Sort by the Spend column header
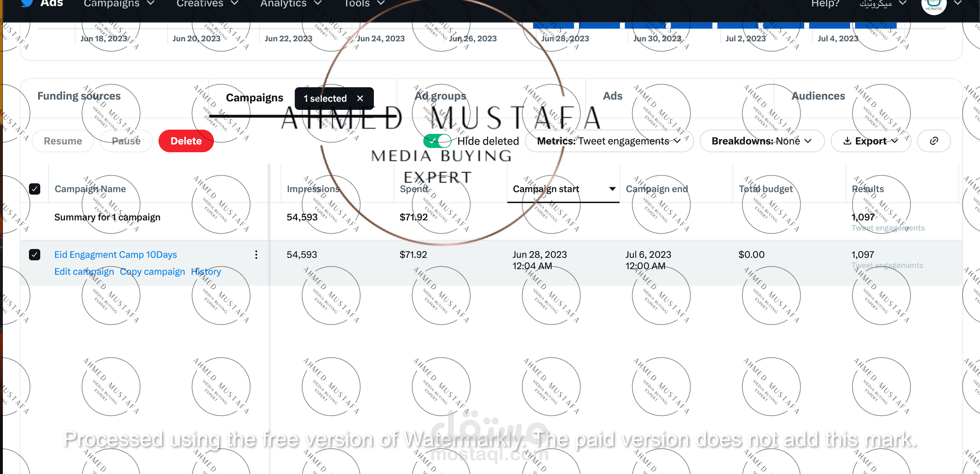Viewport: 980px width, 474px height. 414,189
